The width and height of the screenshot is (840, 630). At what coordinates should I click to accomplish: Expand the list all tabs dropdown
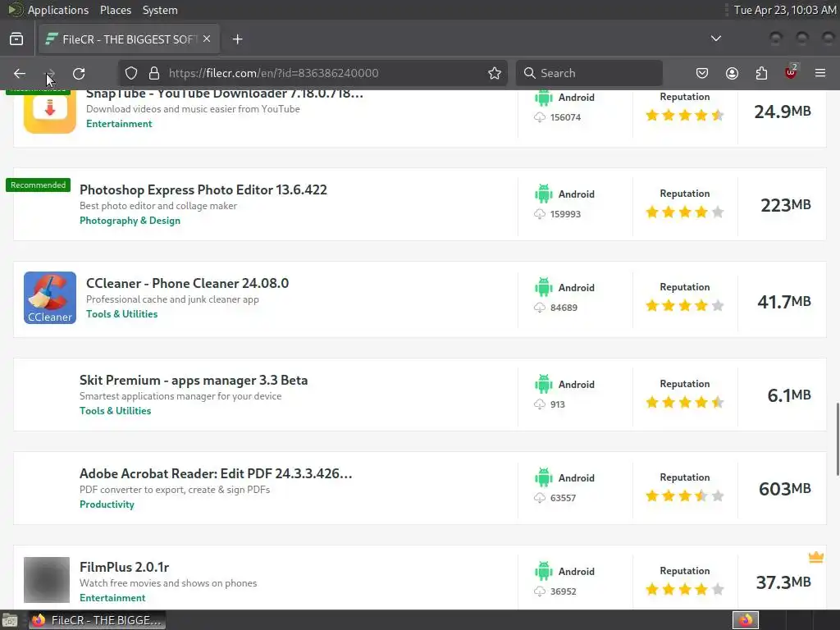(715, 39)
